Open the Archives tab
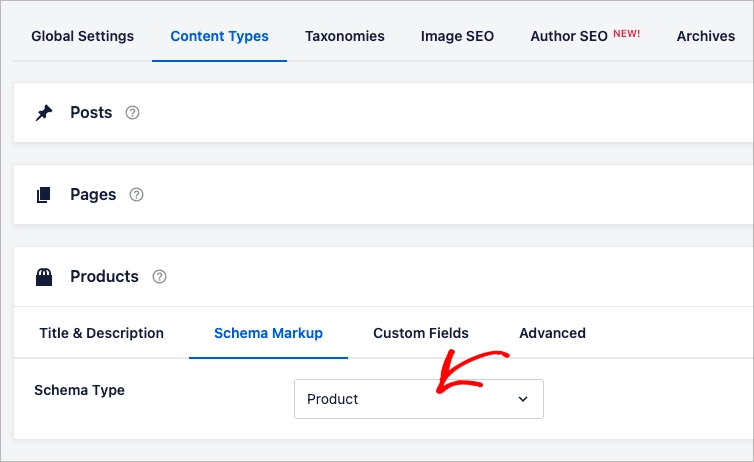 [x=706, y=36]
